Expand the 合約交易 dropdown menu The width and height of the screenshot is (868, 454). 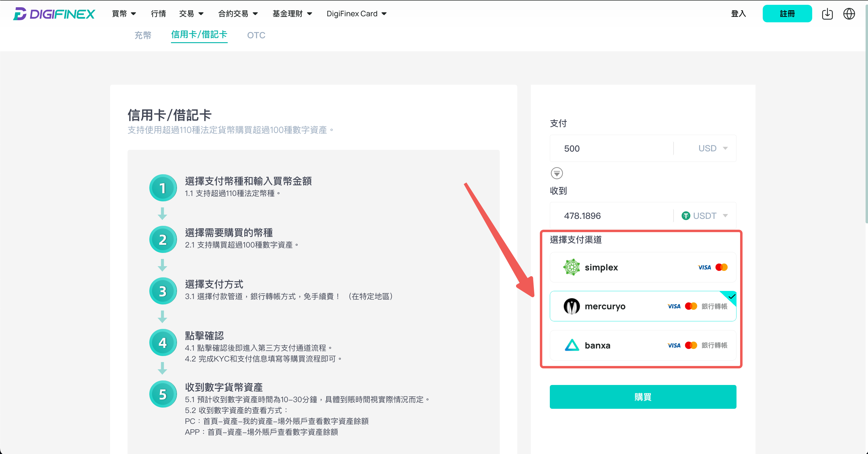(238, 14)
